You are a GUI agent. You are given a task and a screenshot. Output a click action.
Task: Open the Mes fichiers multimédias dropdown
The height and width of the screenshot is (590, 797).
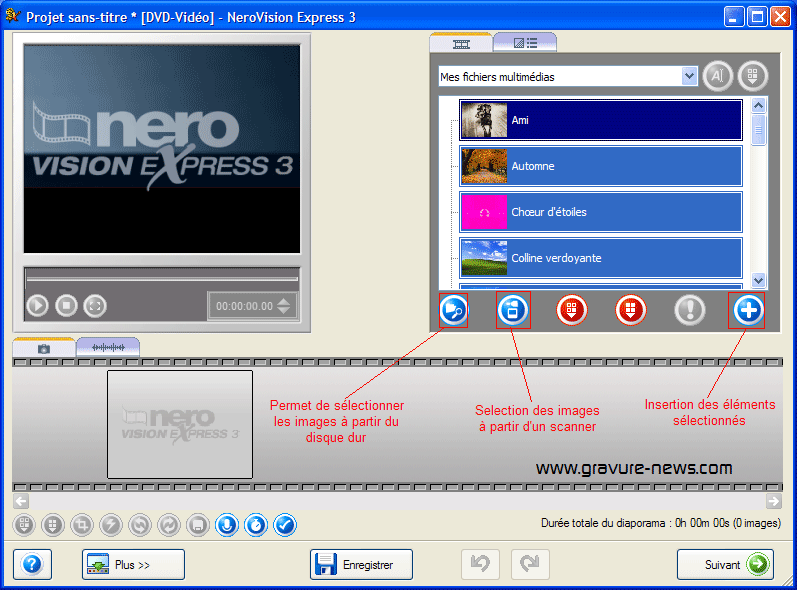689,77
